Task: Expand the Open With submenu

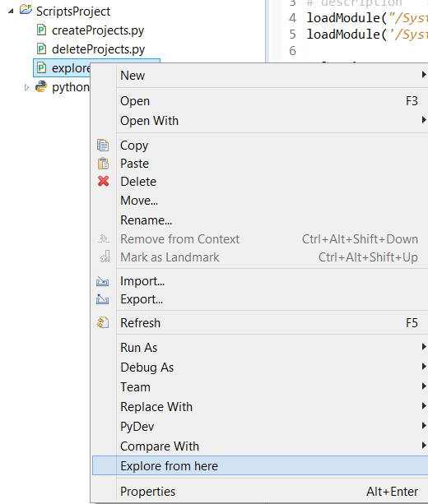Action: 424,120
